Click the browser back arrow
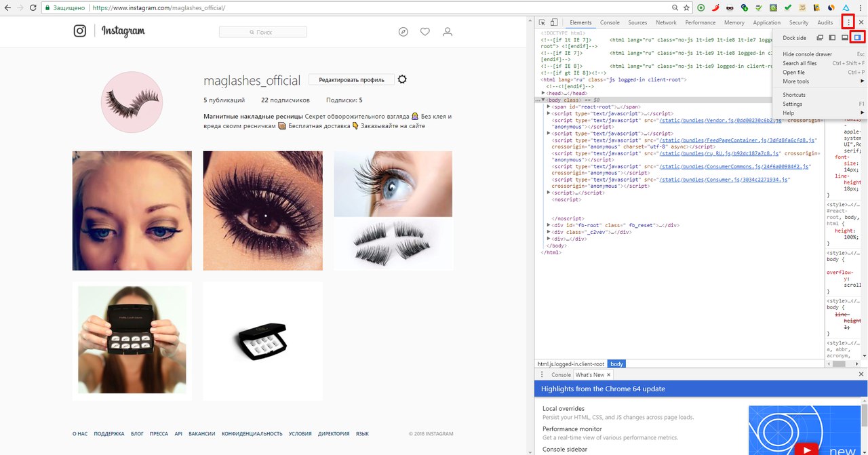The height and width of the screenshot is (455, 868). pos(7,7)
